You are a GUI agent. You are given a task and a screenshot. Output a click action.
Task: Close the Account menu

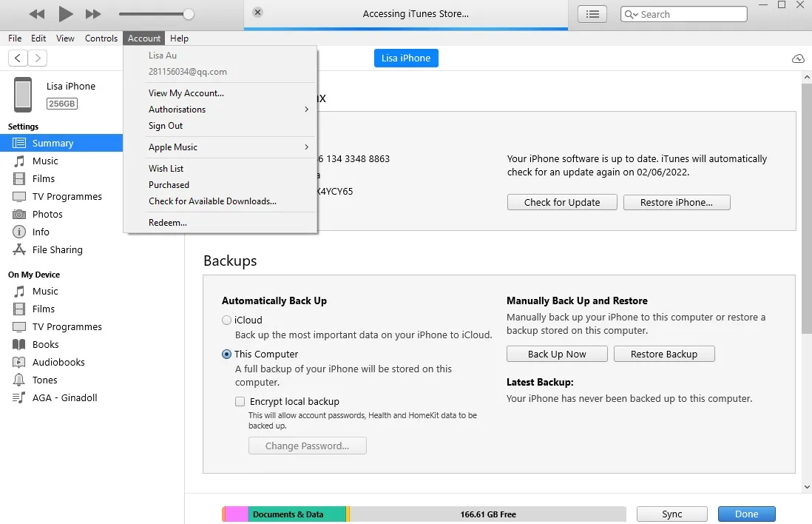tap(144, 38)
